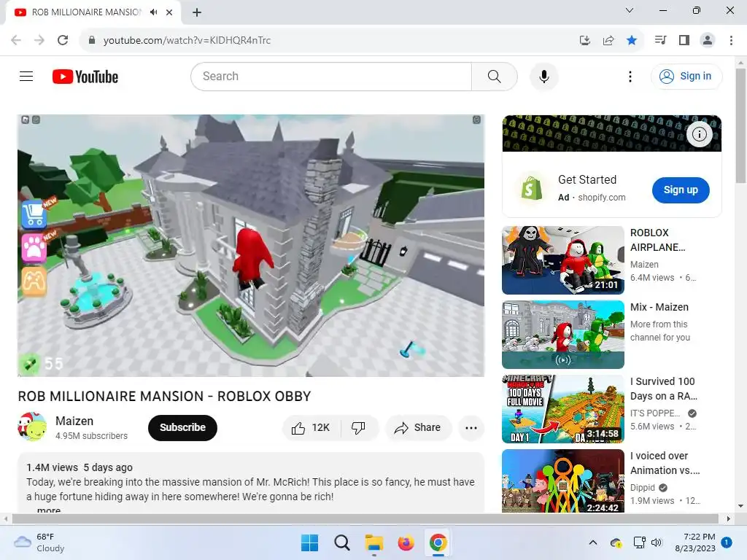Click the IT'S POPPE channel name
Screen dimensions: 747x560
tap(654, 413)
